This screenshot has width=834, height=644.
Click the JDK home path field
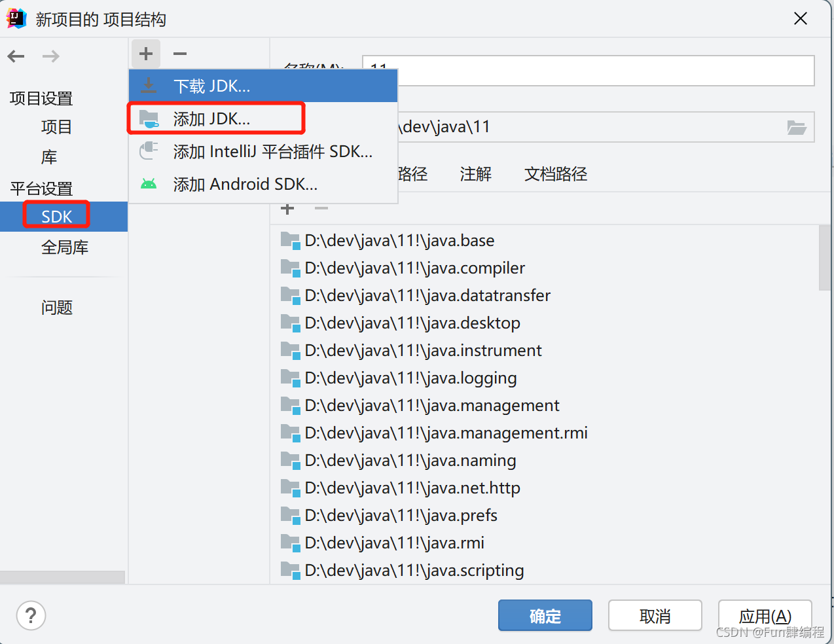click(x=588, y=127)
